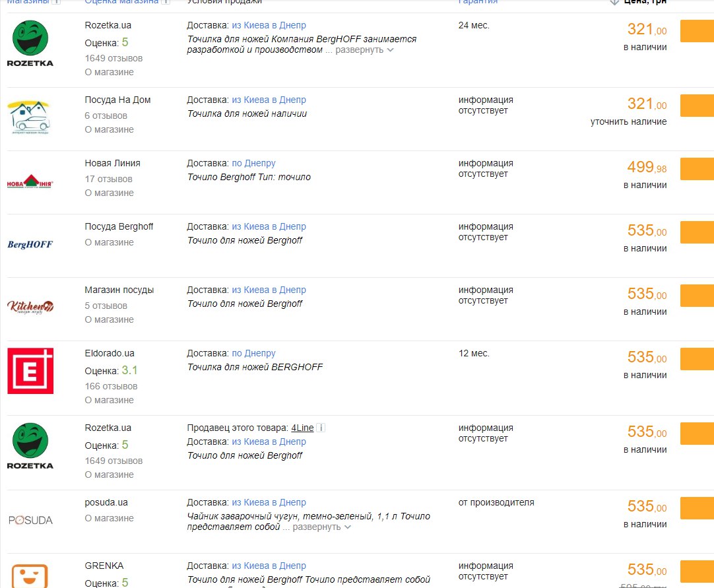The image size is (714, 588).
Task: Select the BergHOFF logo image
Action: pos(30,245)
